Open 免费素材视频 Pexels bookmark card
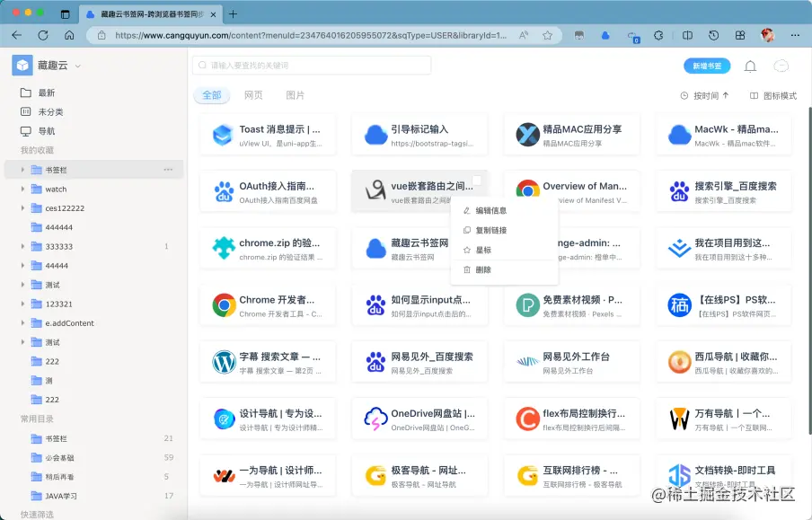The width and height of the screenshot is (812, 520). [571, 305]
